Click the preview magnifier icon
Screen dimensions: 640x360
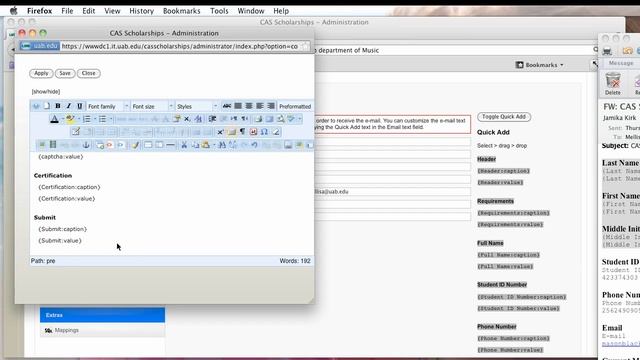[280, 119]
